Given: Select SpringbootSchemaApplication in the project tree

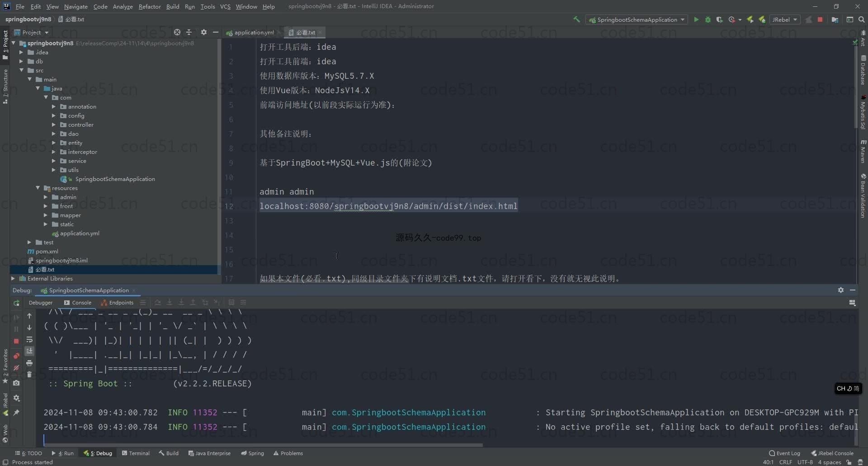Looking at the screenshot, I should 115,179.
